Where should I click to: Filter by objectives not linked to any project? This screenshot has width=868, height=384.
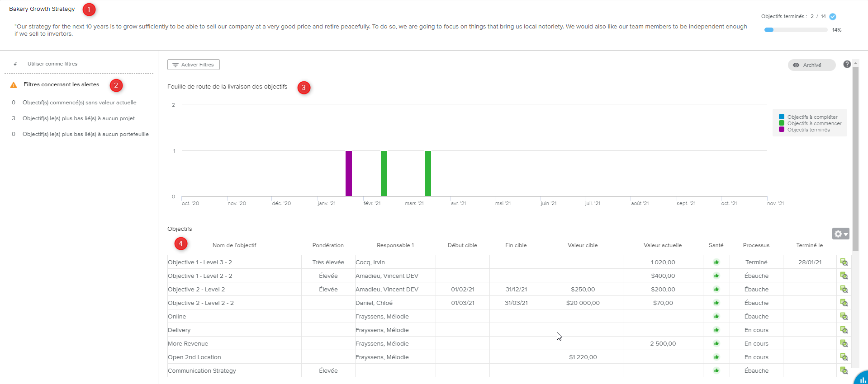tap(79, 118)
